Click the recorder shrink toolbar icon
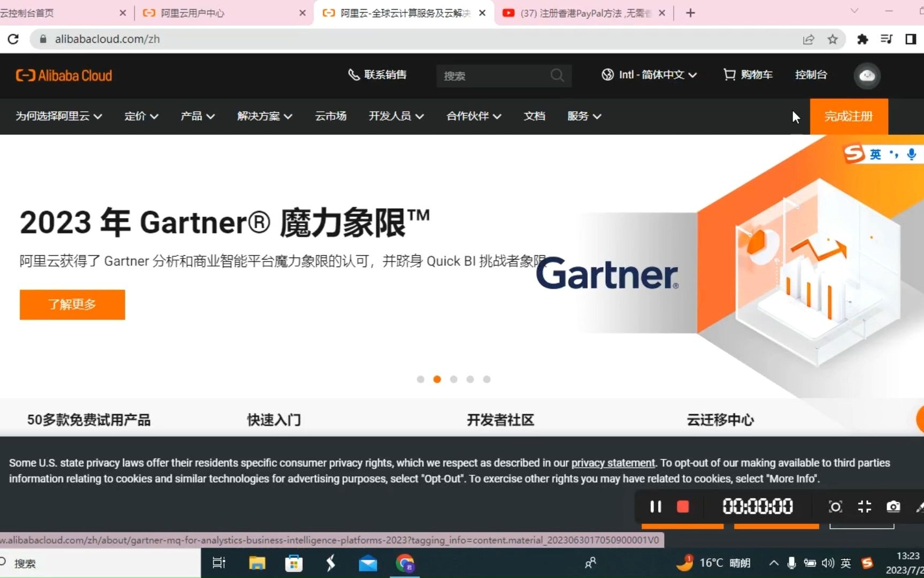The height and width of the screenshot is (578, 924). coord(864,506)
